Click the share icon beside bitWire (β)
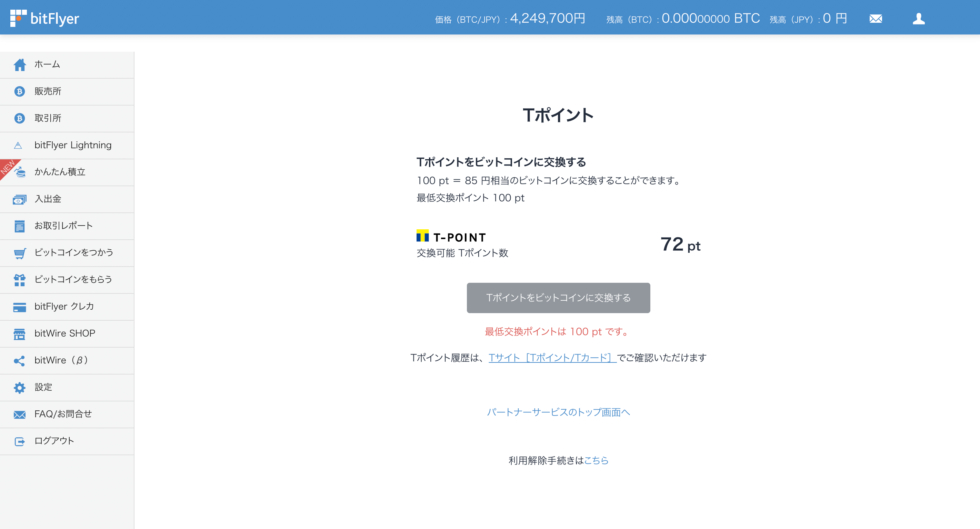This screenshot has width=980, height=529. [x=19, y=361]
